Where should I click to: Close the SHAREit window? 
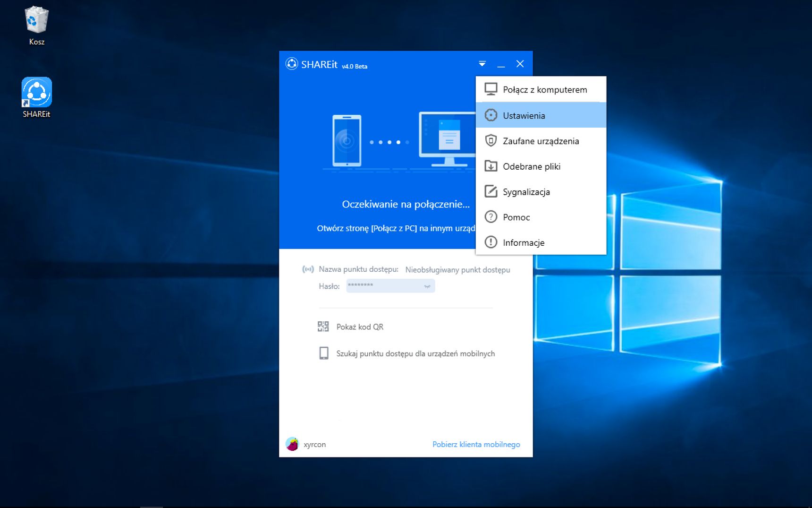point(520,64)
